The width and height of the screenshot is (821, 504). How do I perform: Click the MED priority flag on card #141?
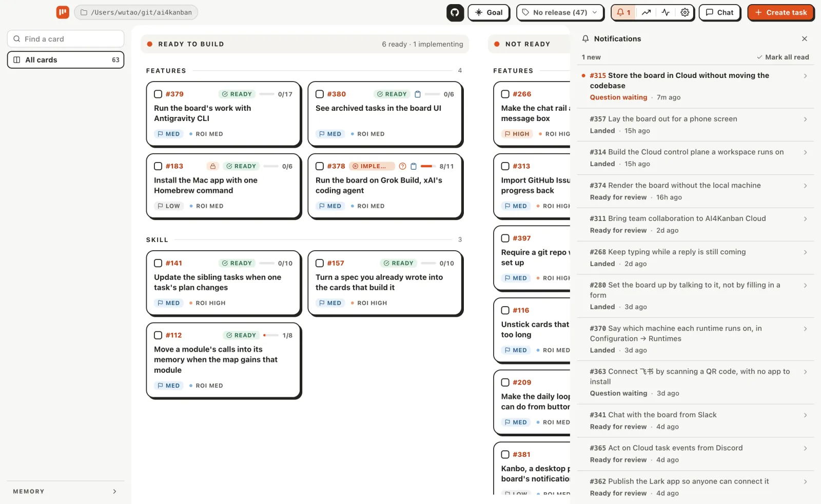point(169,303)
